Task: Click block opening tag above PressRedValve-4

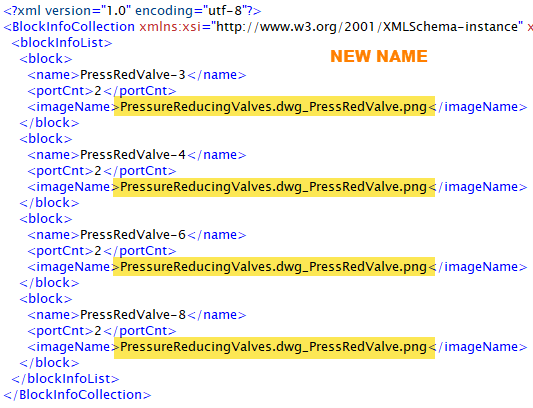Action: point(46,139)
